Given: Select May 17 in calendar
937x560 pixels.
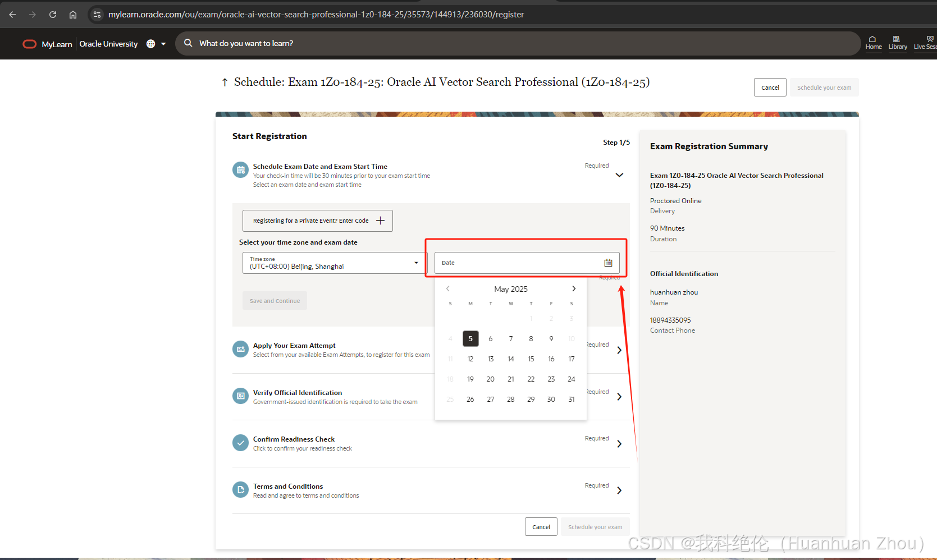Looking at the screenshot, I should (x=572, y=359).
